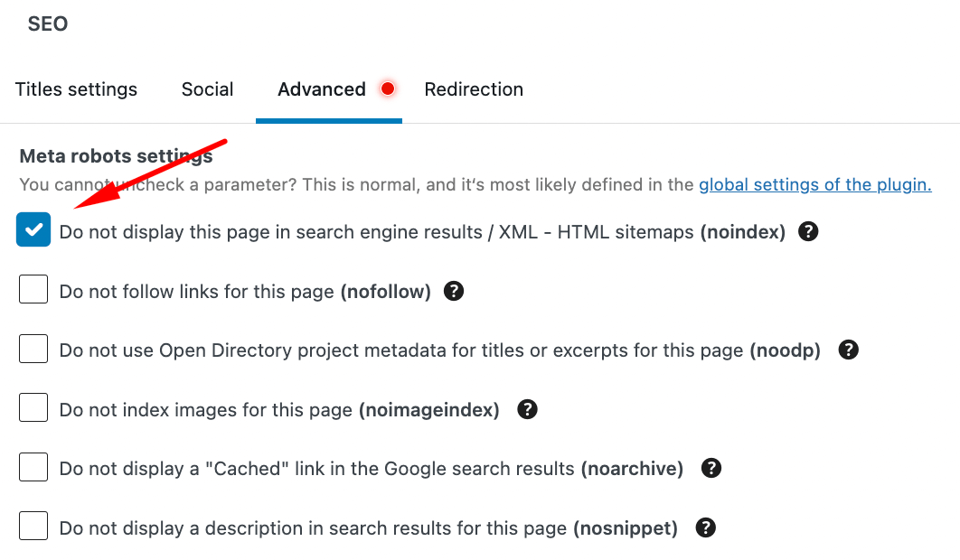Image resolution: width=960 pixels, height=560 pixels.
Task: Uncheck the noindex checkbox
Action: pos(33,230)
